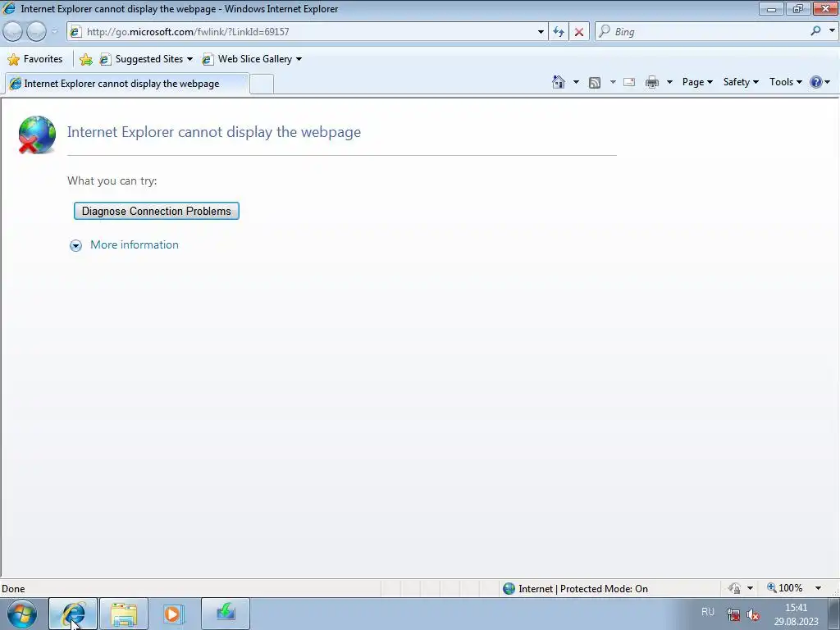840x630 pixels.
Task: Open the Tools menu
Action: click(x=785, y=82)
